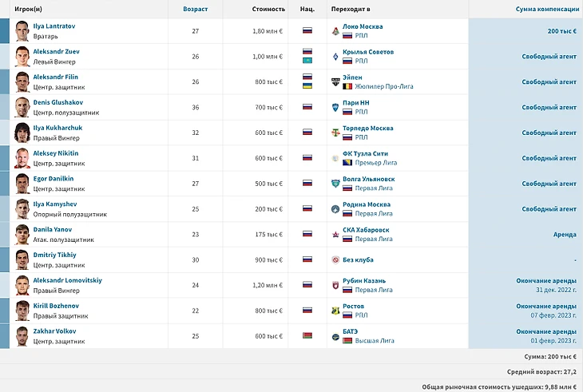The image size is (583, 392).
Task: Open Dmitriy Tikhiy player profile link
Action: [x=54, y=255]
